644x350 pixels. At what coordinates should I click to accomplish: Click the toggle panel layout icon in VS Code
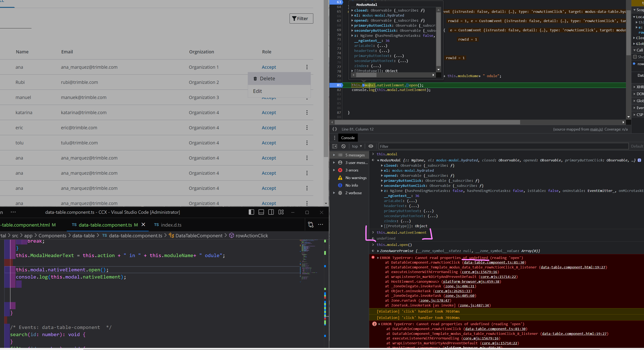click(x=261, y=212)
